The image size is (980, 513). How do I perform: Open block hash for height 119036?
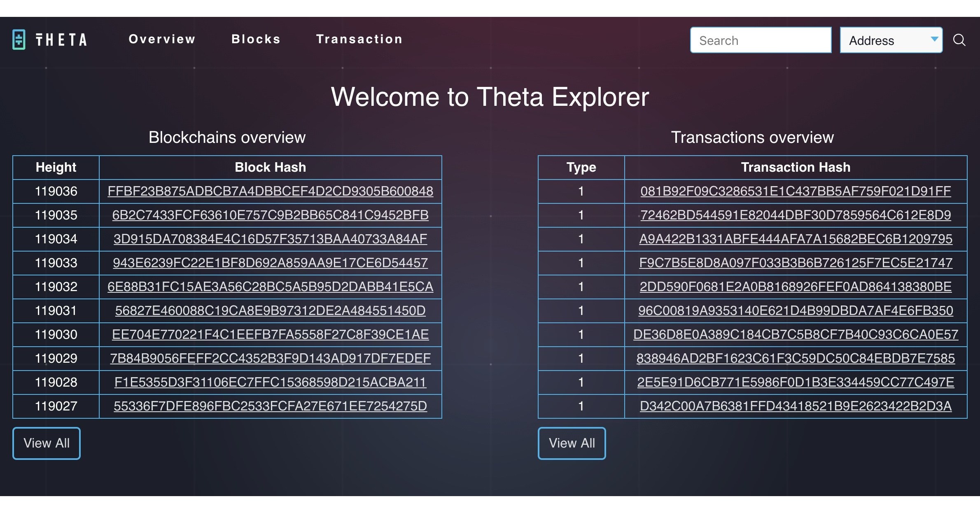[x=271, y=191]
